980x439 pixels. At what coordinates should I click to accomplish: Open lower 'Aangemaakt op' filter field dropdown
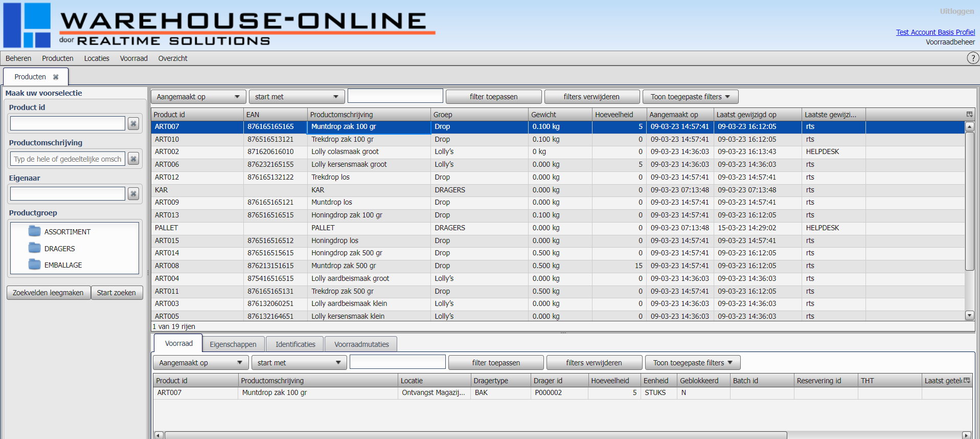pyautogui.click(x=201, y=363)
